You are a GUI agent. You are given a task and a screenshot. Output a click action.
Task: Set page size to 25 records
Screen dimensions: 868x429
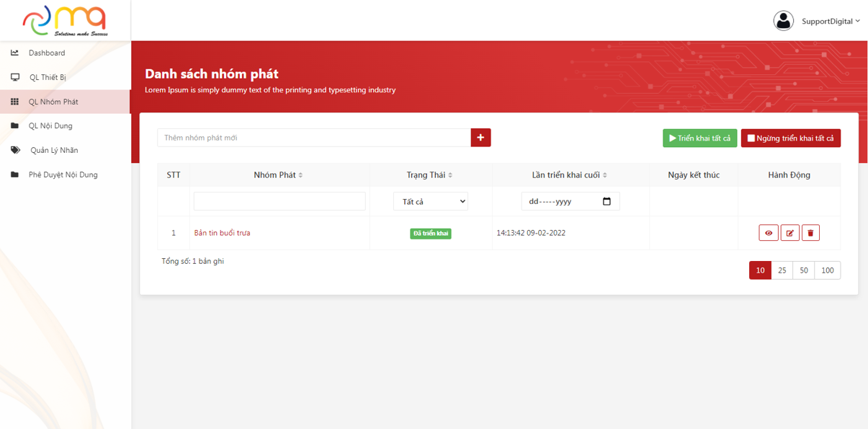tap(782, 270)
